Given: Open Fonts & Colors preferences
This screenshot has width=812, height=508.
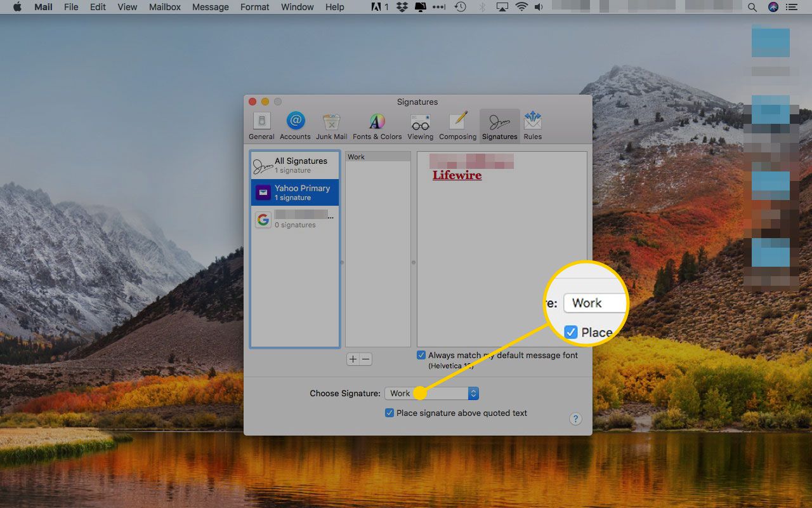Looking at the screenshot, I should 377,125.
